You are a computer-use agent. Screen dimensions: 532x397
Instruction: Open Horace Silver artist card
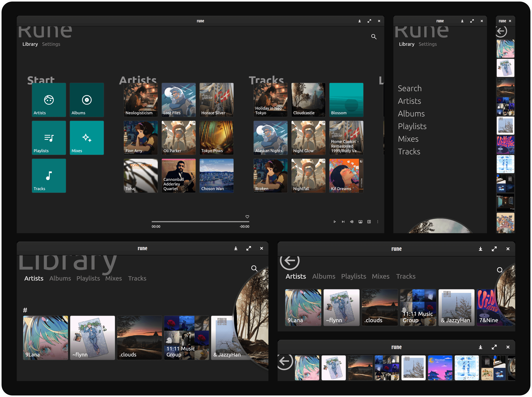[217, 100]
